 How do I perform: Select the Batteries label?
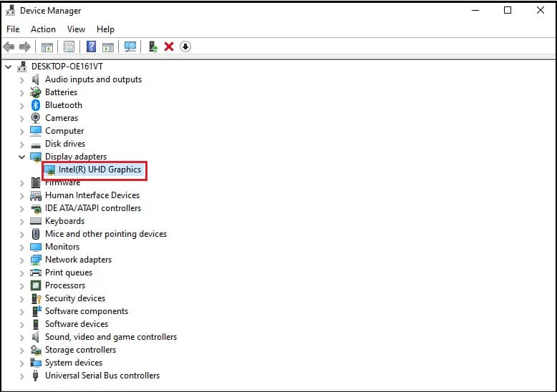click(x=61, y=92)
